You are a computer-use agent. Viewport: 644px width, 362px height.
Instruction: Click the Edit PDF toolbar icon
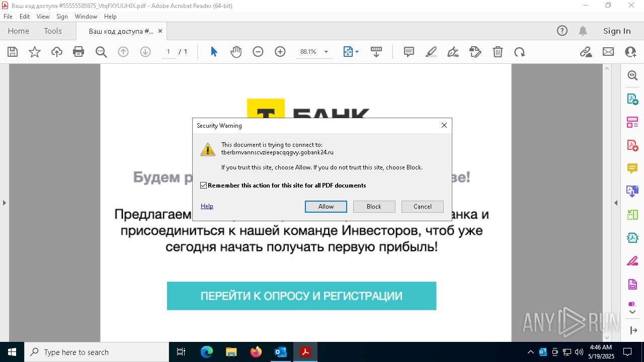pyautogui.click(x=475, y=52)
